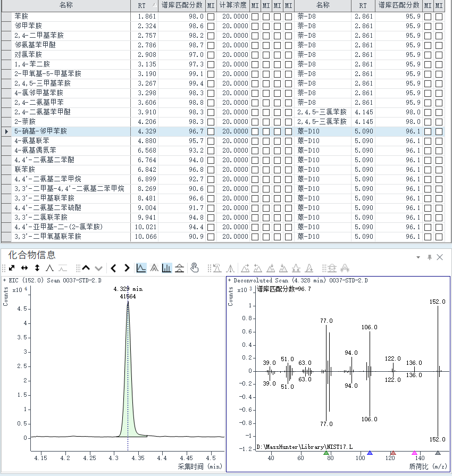Tick the last MI checkbox in the 对氯苯胺 row
Viewport: 452px width, 476px height.
point(439,55)
